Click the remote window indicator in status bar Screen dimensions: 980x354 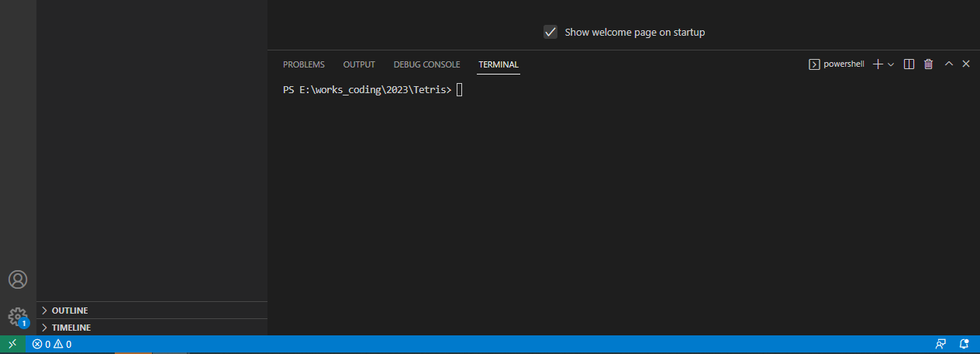click(x=12, y=344)
